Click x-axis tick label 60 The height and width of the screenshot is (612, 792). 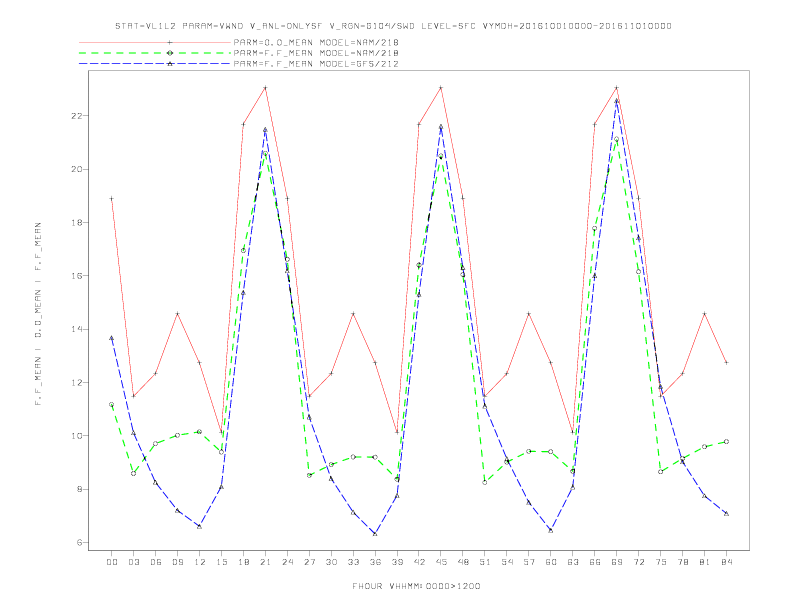[x=551, y=562]
